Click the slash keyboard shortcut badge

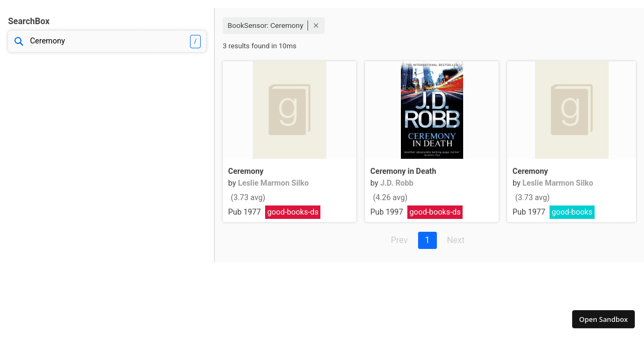[195, 41]
